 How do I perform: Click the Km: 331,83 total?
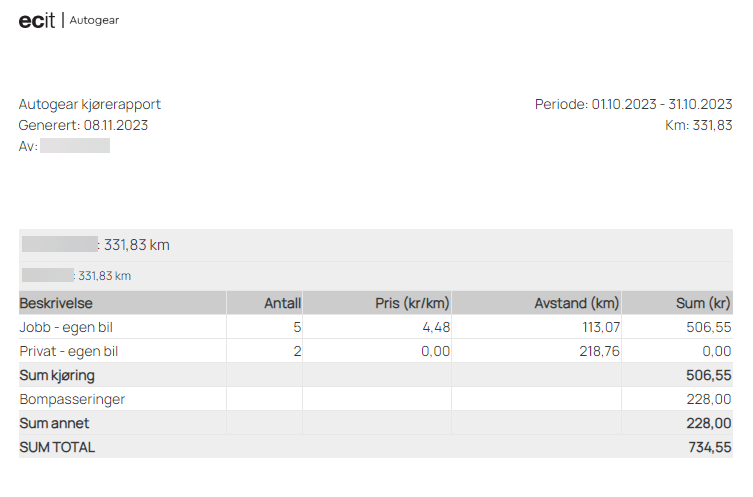[x=699, y=125]
